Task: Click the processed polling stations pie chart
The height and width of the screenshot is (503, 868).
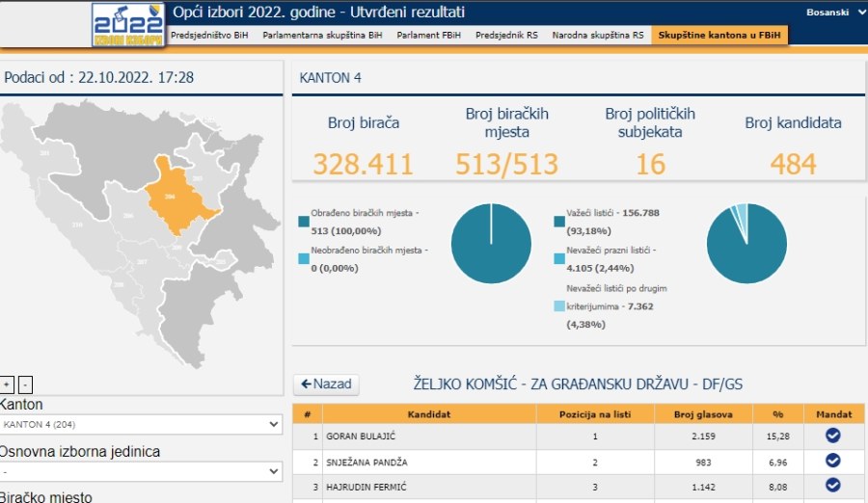Action: coord(491,245)
